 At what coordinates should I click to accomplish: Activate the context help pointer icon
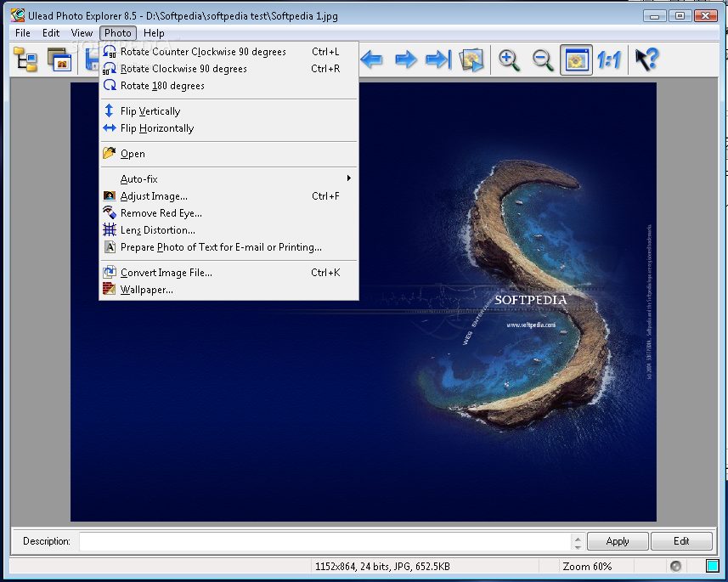[646, 59]
